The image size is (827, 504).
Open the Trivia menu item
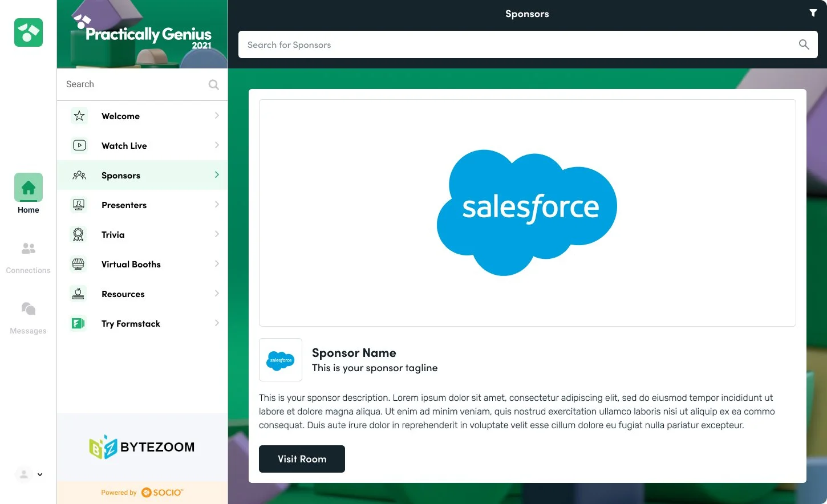[x=143, y=234]
